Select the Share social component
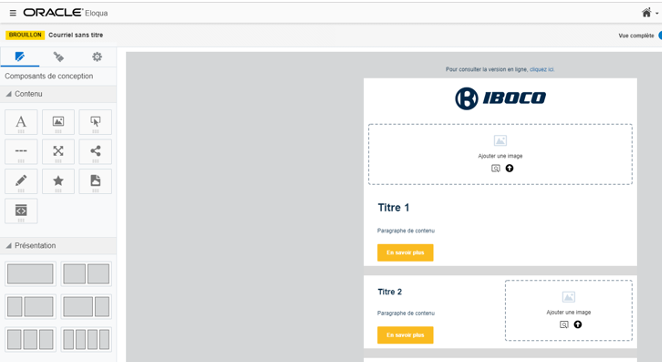 pyautogui.click(x=95, y=152)
